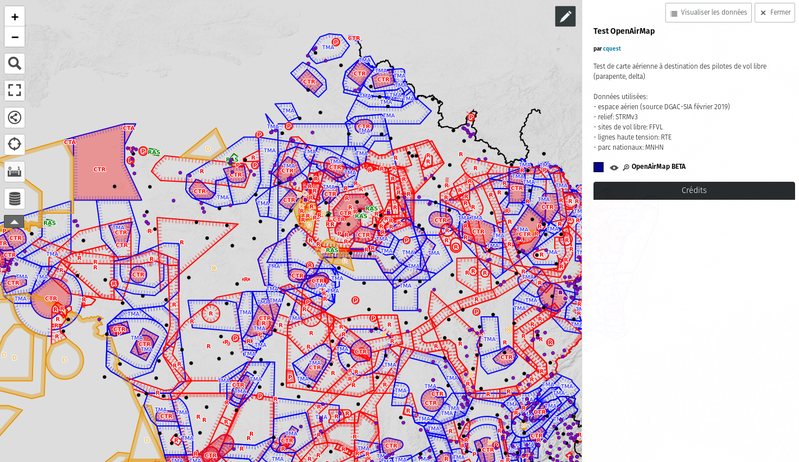The width and height of the screenshot is (799, 462).
Task: Zoom to OpenAirMap BETA layer extent
Action: 626,167
